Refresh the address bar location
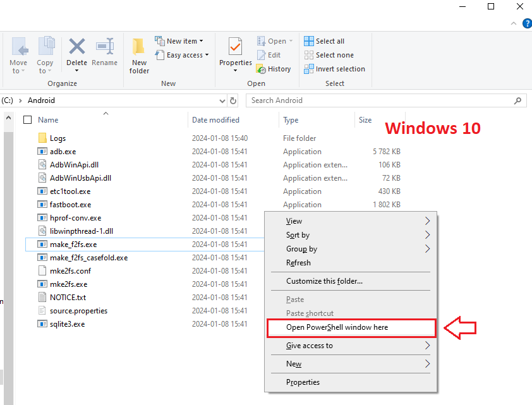Screen dimensions: 532x405 click(233, 100)
